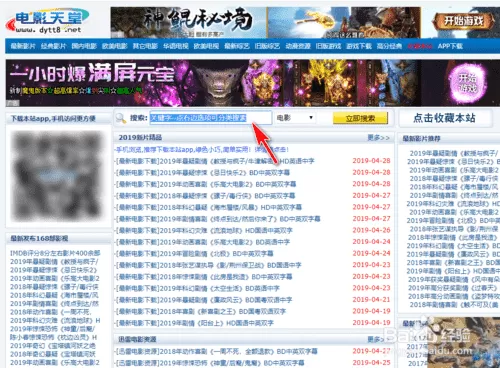This screenshot has width=500, height=368.
Task: Open APP下载 in the navigation bar
Action: [x=450, y=46]
